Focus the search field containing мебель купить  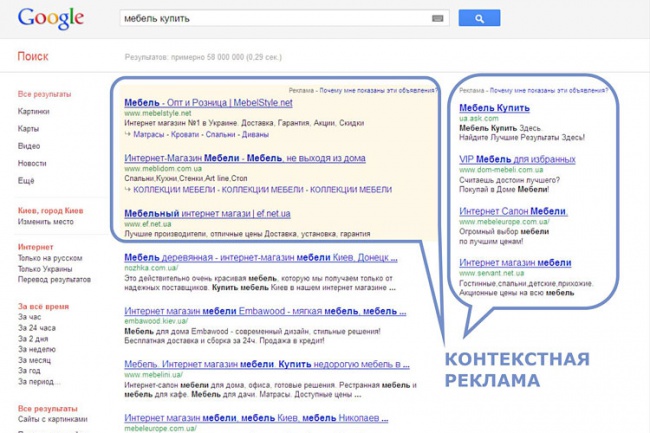point(284,18)
